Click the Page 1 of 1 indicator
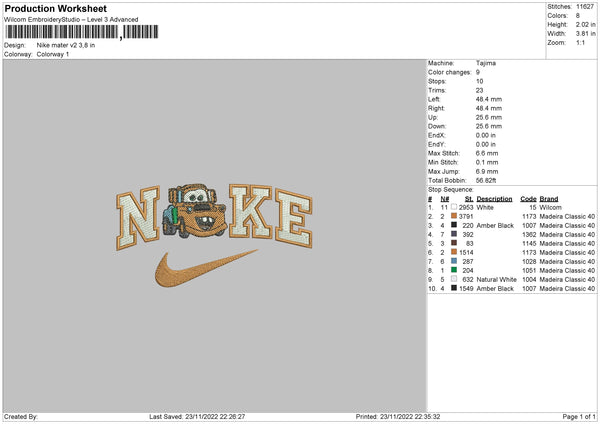This screenshot has height=424, width=600. (x=579, y=416)
